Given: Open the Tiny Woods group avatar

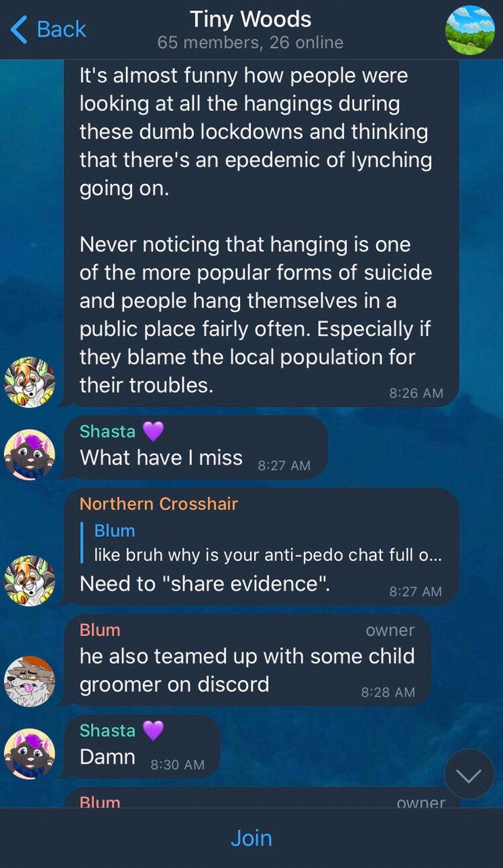Looking at the screenshot, I should [470, 31].
